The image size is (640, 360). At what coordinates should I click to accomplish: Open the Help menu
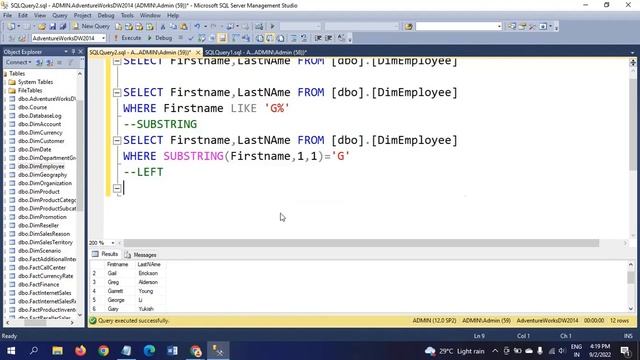173,16
